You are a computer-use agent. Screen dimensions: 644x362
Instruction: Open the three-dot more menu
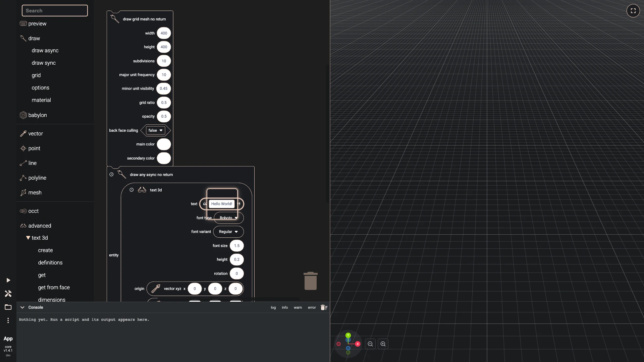(x=8, y=320)
